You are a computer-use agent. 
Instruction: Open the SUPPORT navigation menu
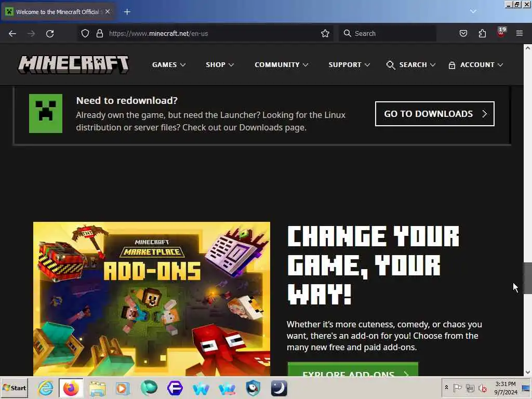coord(349,65)
